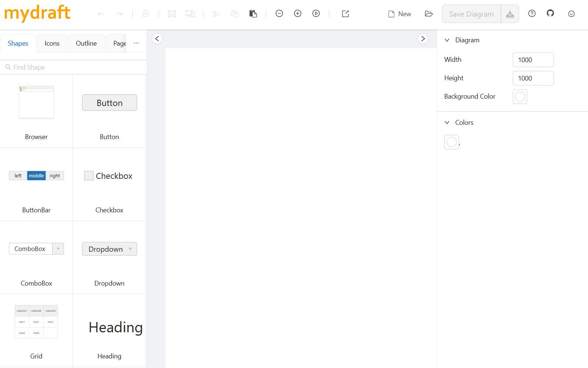Click the cut scissors icon

pyautogui.click(x=216, y=14)
